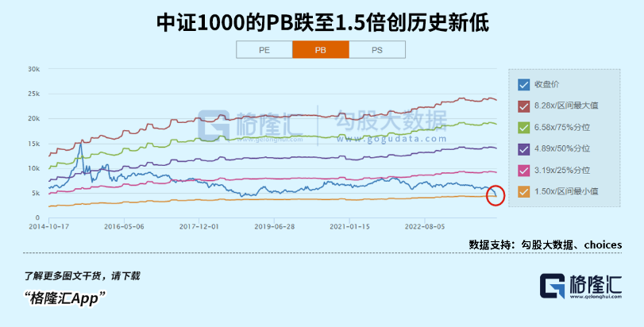Click the 30k label on y-axis
This screenshot has height=327, width=644.
coord(33,69)
